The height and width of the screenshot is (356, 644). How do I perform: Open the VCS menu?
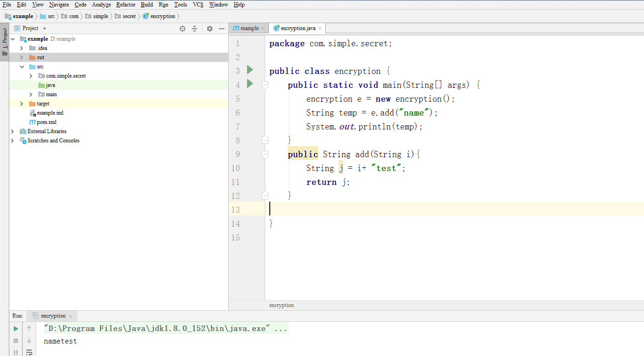pyautogui.click(x=198, y=5)
